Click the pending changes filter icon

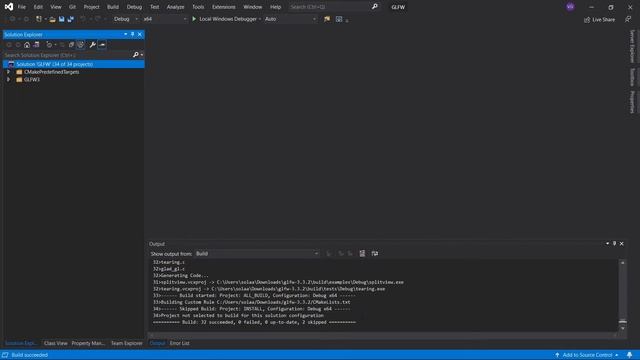[49, 45]
